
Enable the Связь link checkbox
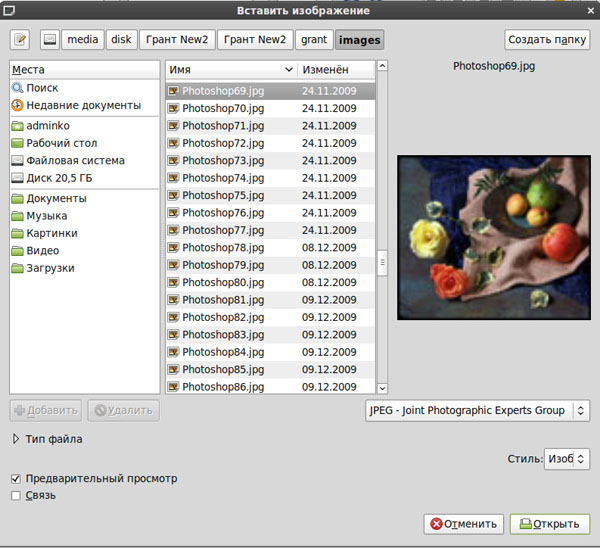pyautogui.click(x=16, y=496)
